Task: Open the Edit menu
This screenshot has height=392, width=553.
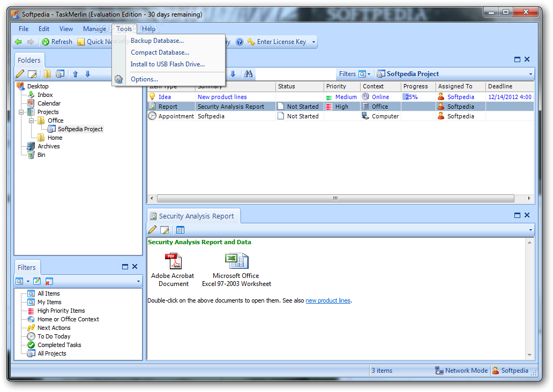Action: click(44, 29)
